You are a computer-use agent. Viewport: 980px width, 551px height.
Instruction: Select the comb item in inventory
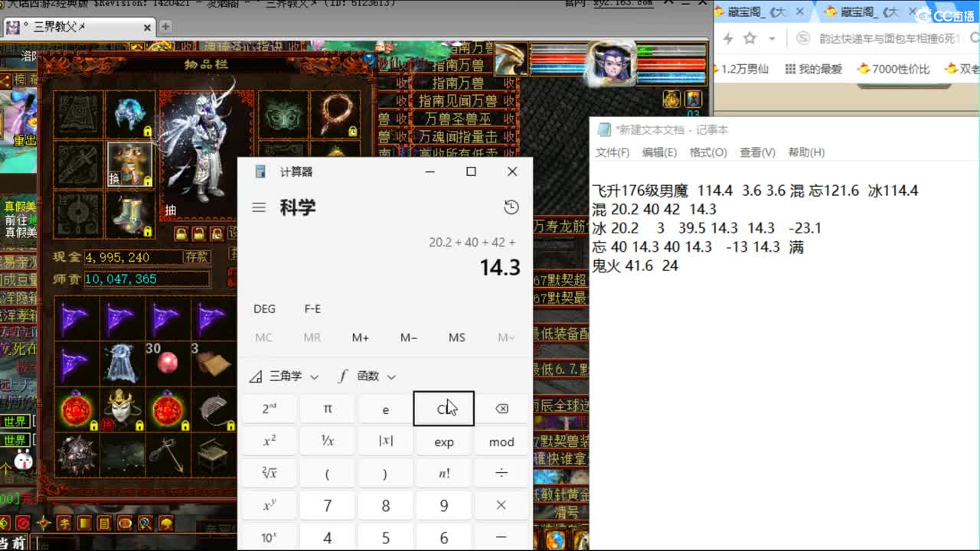coord(213,409)
